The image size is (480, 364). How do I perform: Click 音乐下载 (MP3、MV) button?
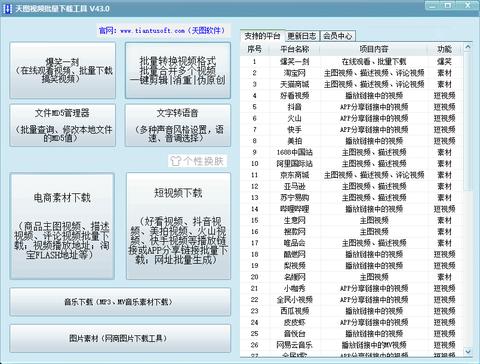[x=120, y=302]
